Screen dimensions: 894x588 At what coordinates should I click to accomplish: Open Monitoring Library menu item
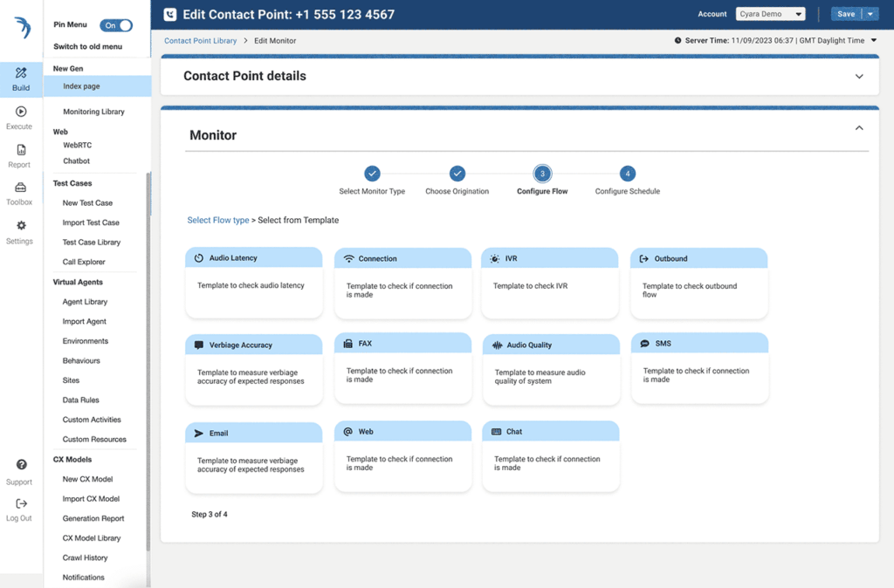point(93,112)
